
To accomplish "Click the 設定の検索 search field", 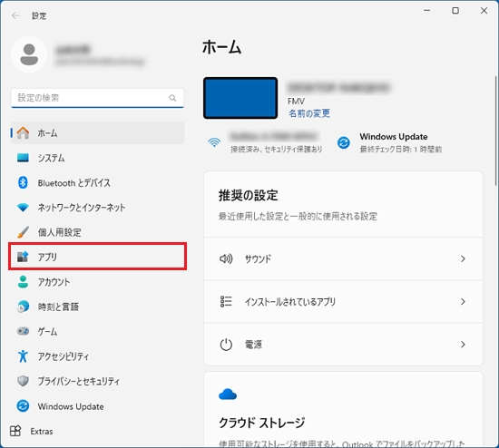I will pyautogui.click(x=97, y=98).
